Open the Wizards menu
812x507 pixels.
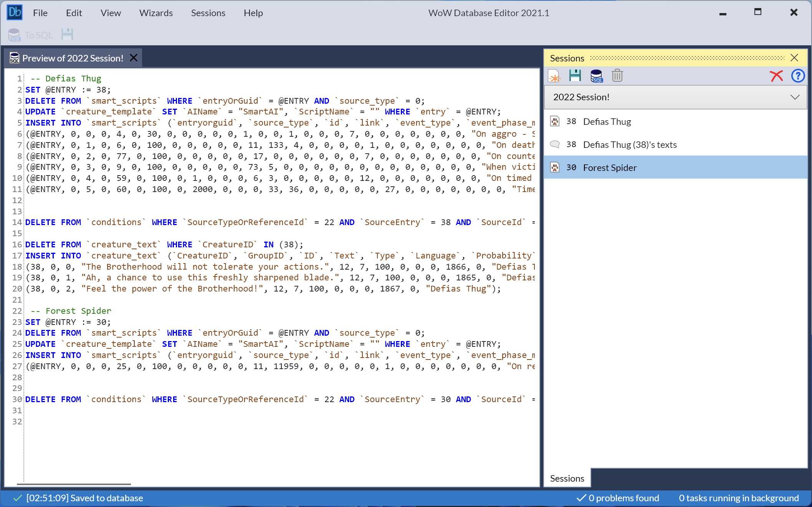point(156,13)
